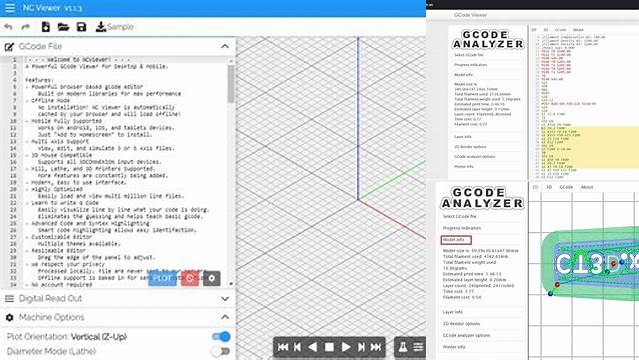
Task: Click the redo arrow icon
Action: 26,27
